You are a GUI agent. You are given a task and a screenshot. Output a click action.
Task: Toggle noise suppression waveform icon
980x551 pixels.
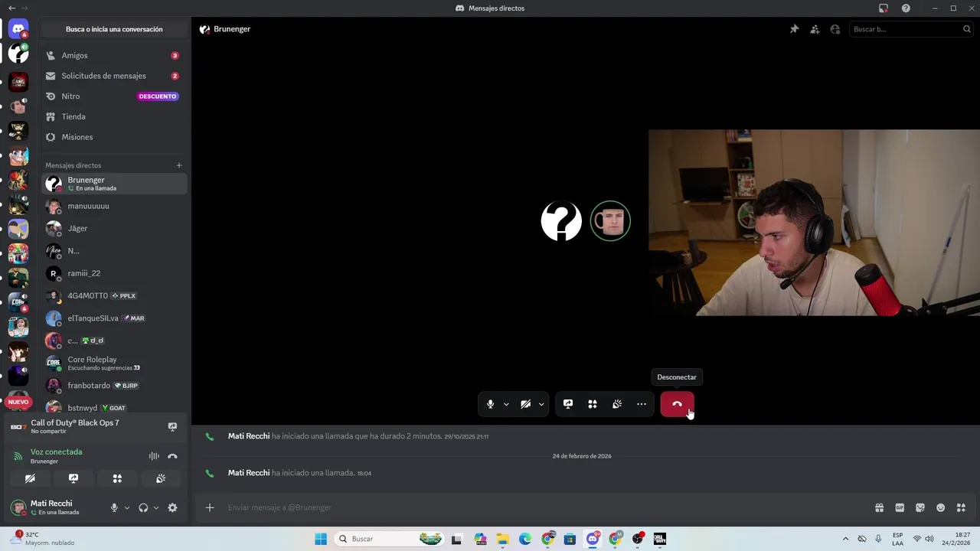[154, 456]
